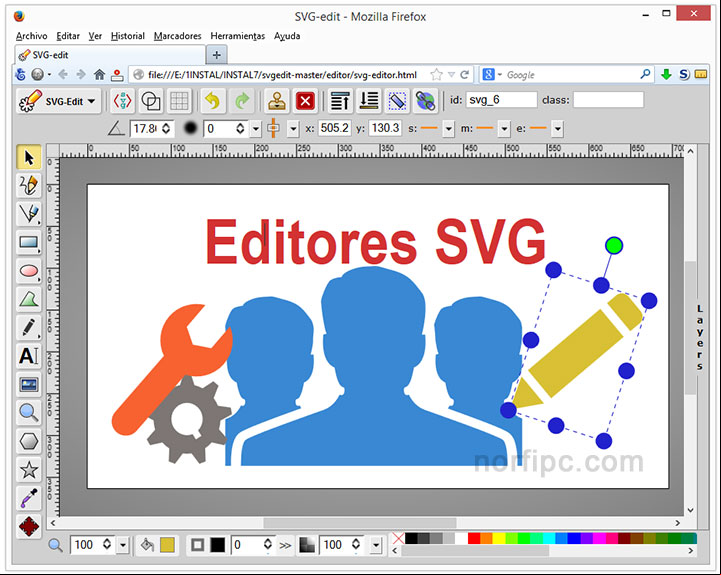Toggle wireframe mode
Viewport: 721px width, 575px height.
pyautogui.click(x=151, y=101)
